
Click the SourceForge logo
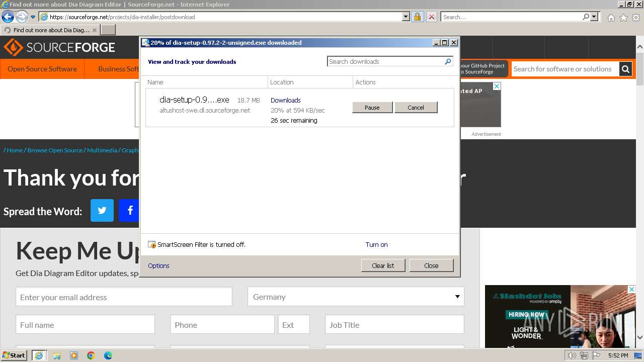pos(59,48)
